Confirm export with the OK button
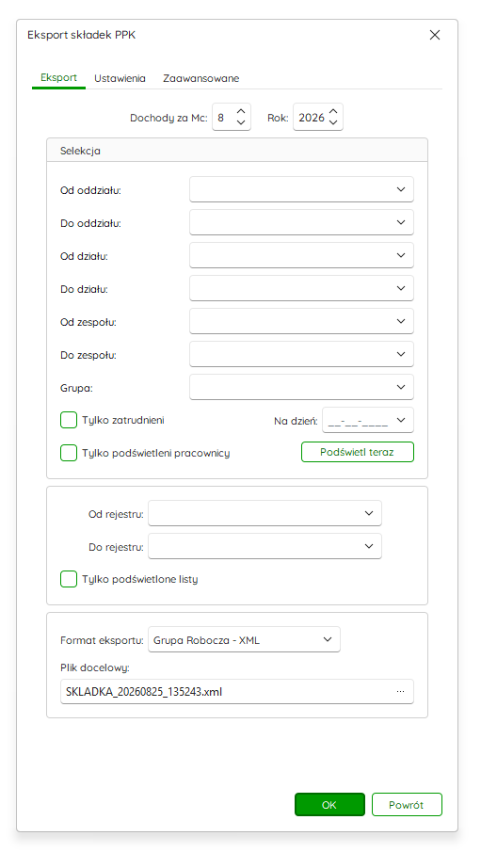Screen dimensions: 497x868 (x=329, y=804)
